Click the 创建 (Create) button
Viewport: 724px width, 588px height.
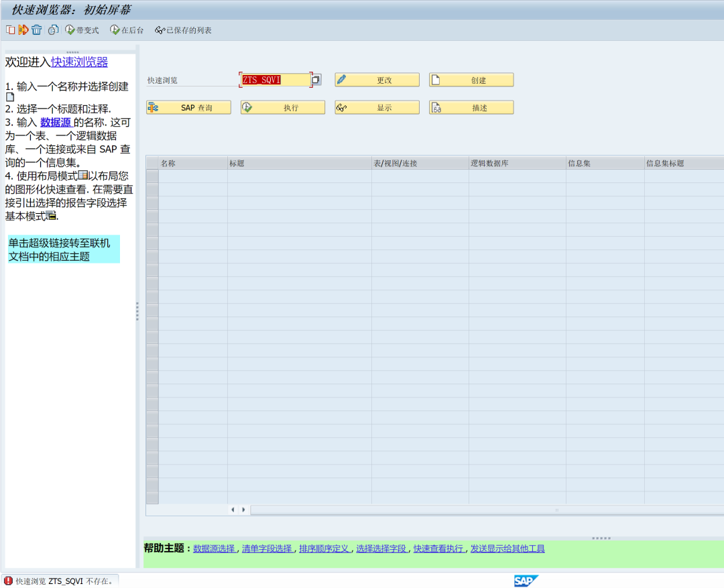pyautogui.click(x=471, y=80)
